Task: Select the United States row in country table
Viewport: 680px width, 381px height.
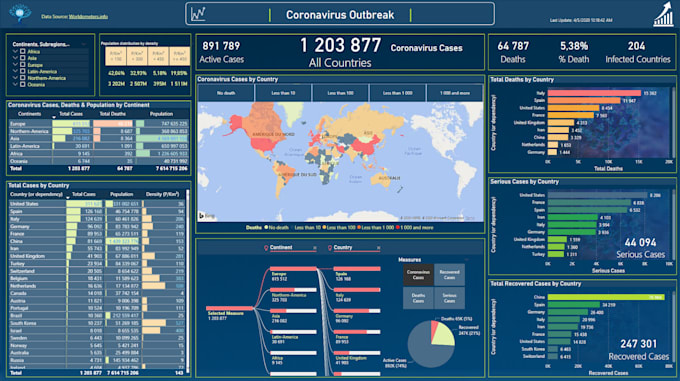Action: pyautogui.click(x=98, y=204)
